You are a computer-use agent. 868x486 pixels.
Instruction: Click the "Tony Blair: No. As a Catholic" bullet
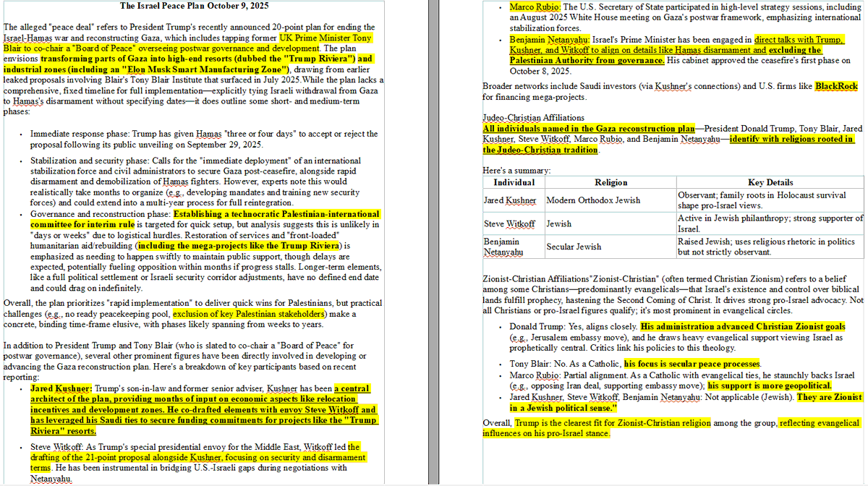566,364
